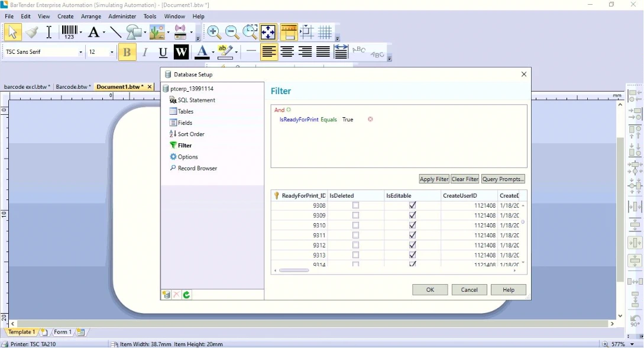
Task: Expand the barcode tool dropdown arrow
Action: tap(81, 32)
